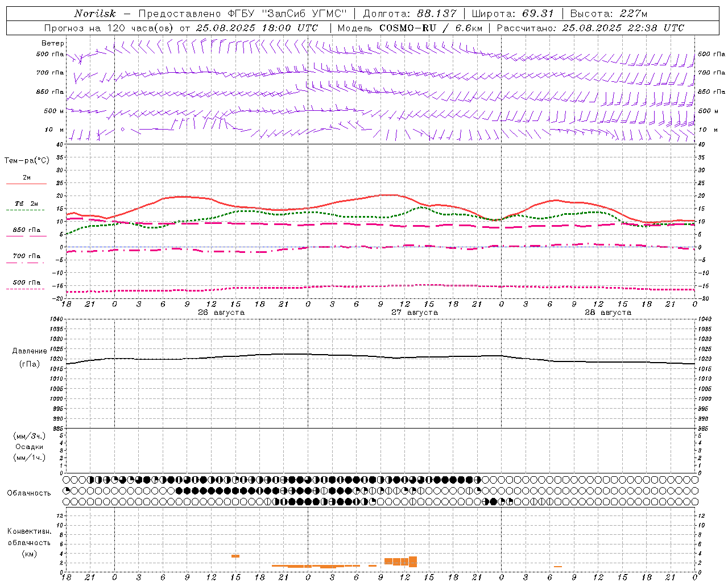This screenshot has width=728, height=582.
Task: Click the (мм/3ч.) unit label
Action: 30,436
